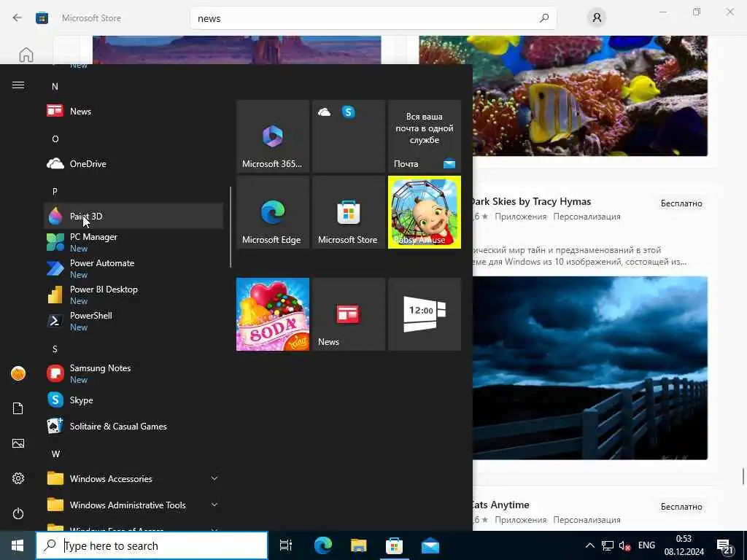Launch OneDrive from the app list

(x=133, y=164)
